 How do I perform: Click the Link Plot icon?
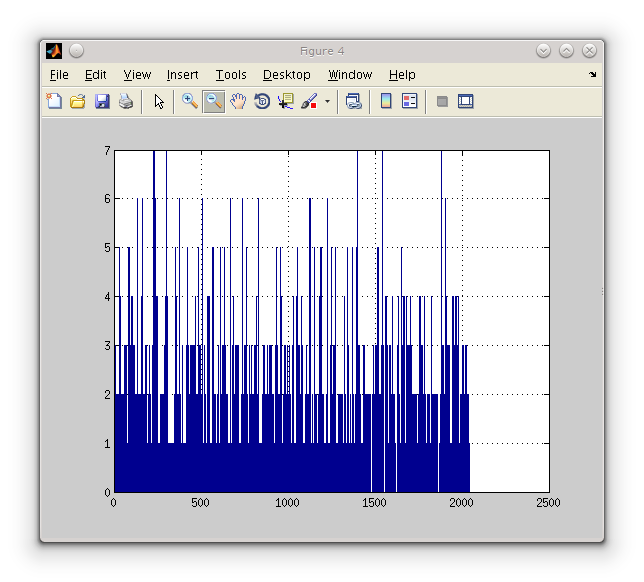(353, 101)
